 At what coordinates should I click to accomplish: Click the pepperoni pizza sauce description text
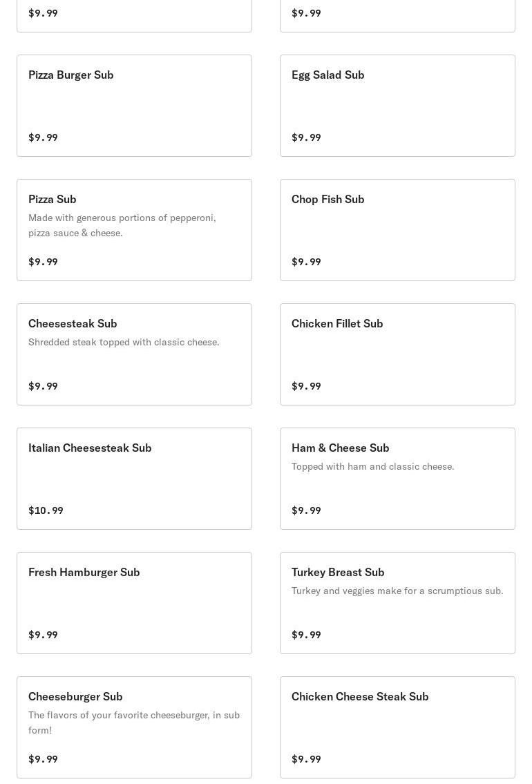click(x=122, y=225)
